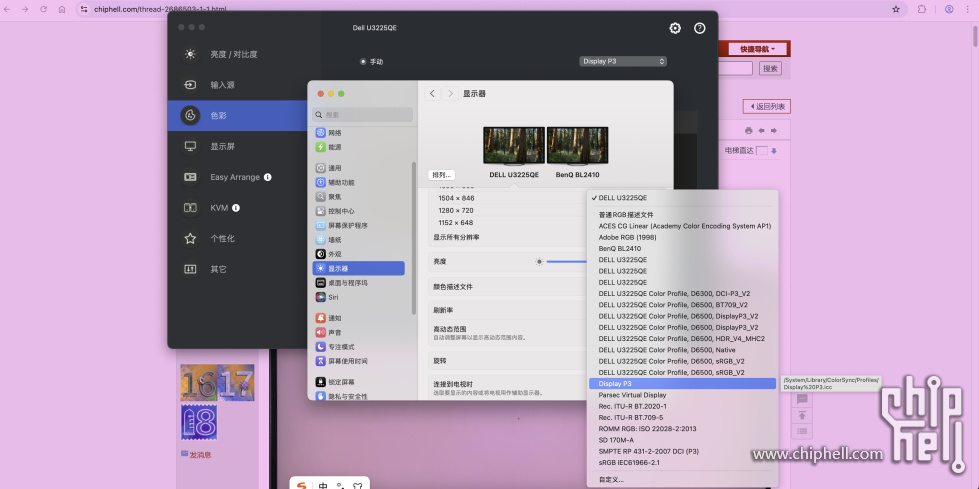Viewport: 979px width, 489px height.
Task: Show the info badge beside Easy Arrange
Action: point(267,177)
